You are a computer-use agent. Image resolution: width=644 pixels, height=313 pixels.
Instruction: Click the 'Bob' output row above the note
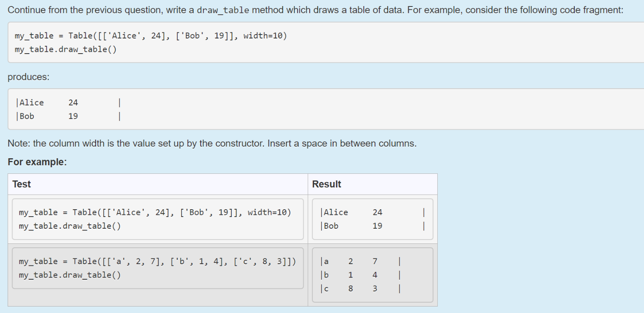[x=67, y=116]
